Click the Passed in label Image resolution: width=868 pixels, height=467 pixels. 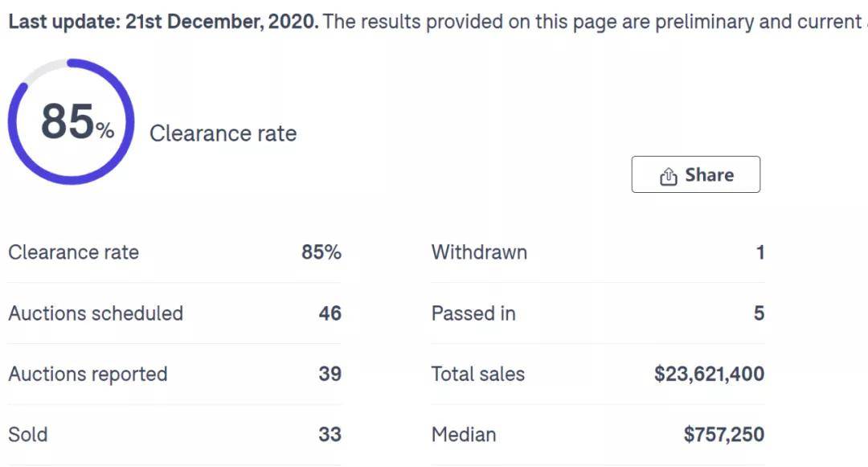click(473, 313)
